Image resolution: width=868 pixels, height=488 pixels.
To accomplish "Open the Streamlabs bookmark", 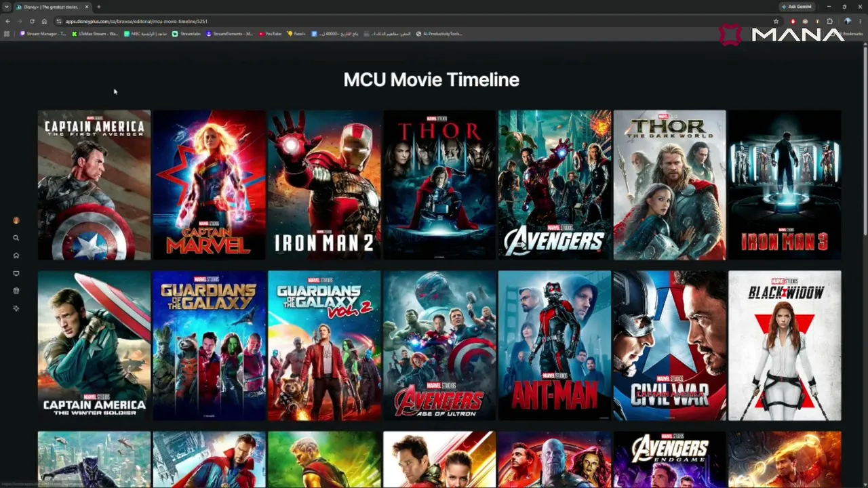I will (186, 34).
